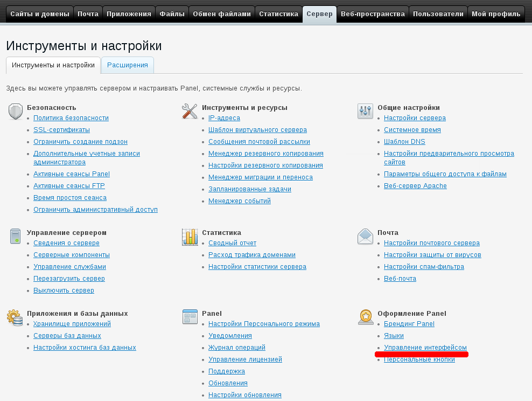The height and width of the screenshot is (401, 532).
Task: Open SSL-сертификаты link
Action: click(61, 130)
